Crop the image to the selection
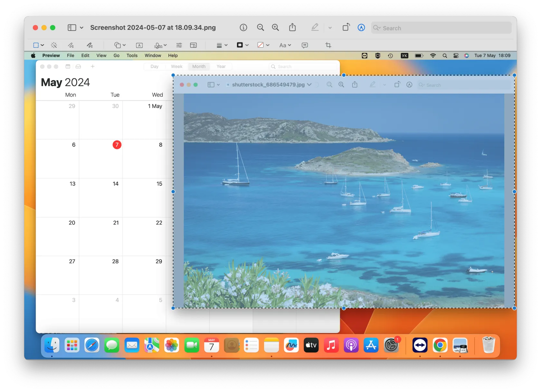 click(328, 45)
